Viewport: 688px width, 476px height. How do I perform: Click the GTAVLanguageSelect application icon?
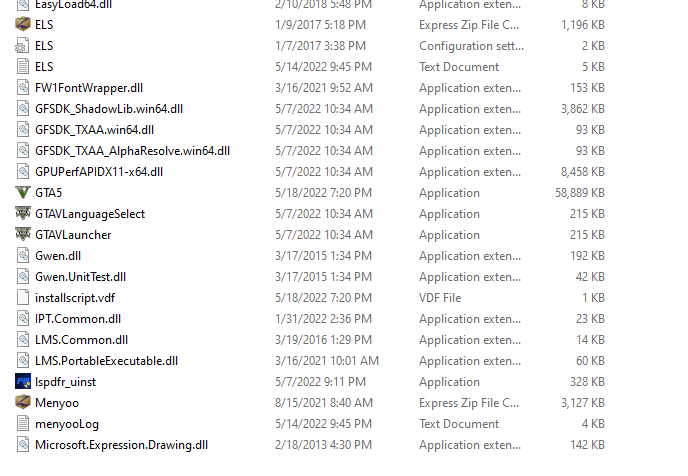tap(23, 214)
